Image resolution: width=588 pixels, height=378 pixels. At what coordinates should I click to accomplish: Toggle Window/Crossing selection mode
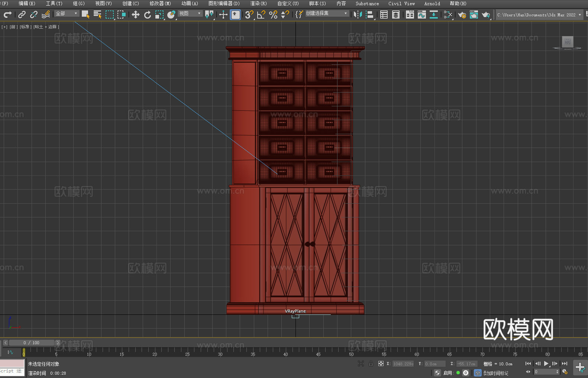[122, 14]
